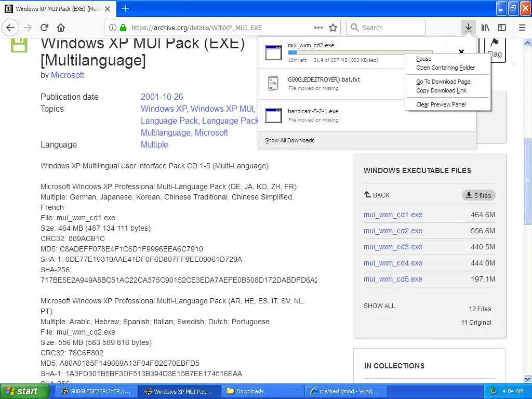Image resolution: width=532 pixels, height=399 pixels.
Task: Select Open Containing Folder menu entry
Action: 445,68
